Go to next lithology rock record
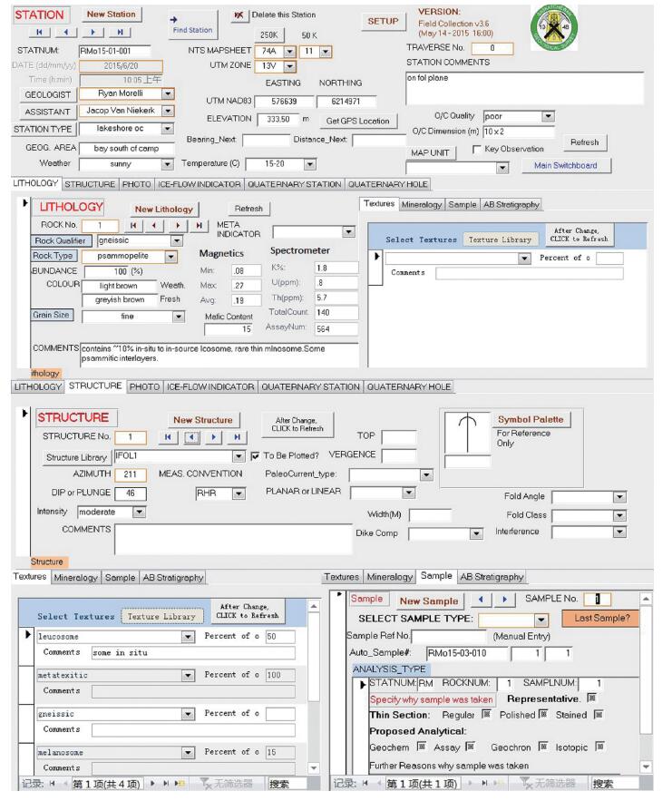 [177, 225]
